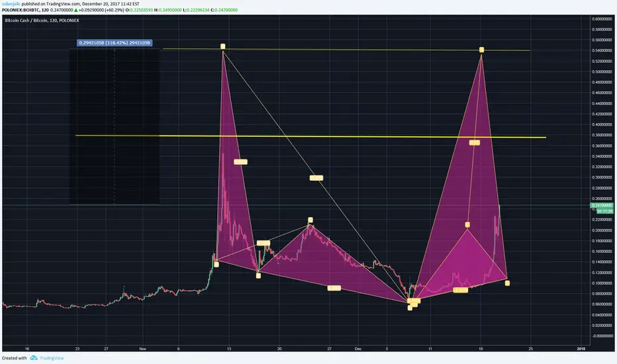Click the TradingView cloud logo icon
This screenshot has width=617, height=364.
(34, 357)
